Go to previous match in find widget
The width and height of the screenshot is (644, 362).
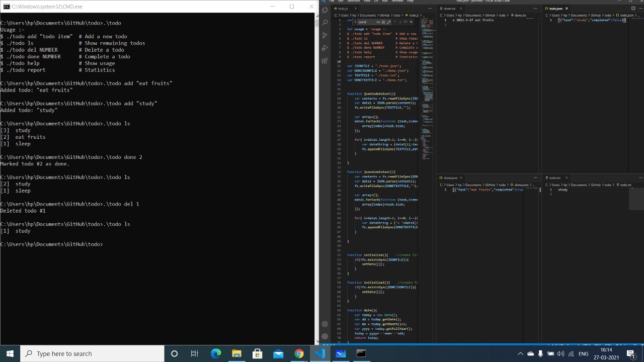(395, 22)
